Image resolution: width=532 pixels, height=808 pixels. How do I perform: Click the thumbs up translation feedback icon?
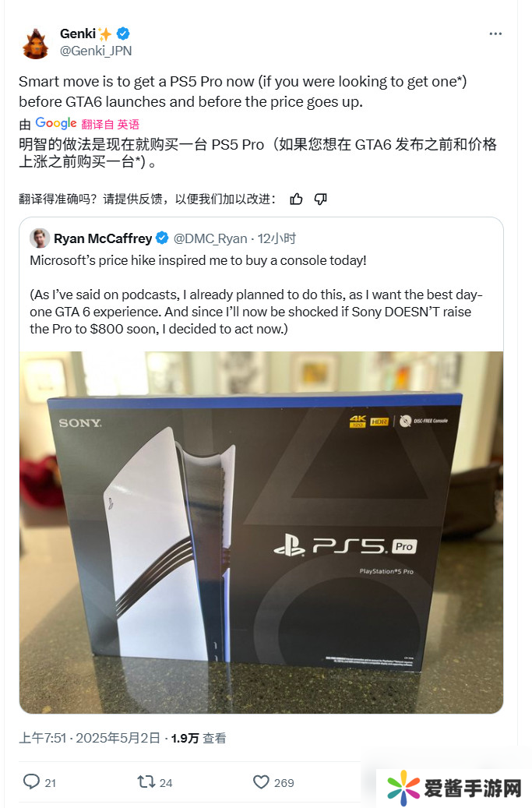pyautogui.click(x=296, y=199)
